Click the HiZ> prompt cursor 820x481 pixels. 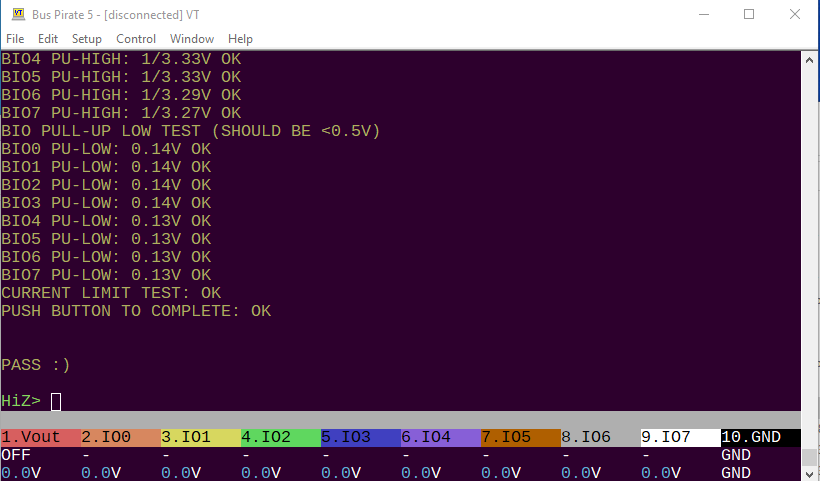coord(56,402)
